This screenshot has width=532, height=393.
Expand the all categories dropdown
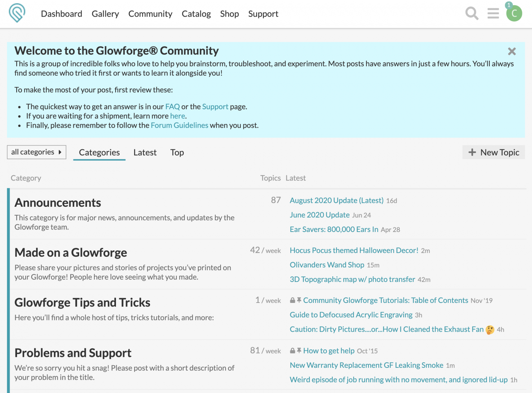click(37, 152)
